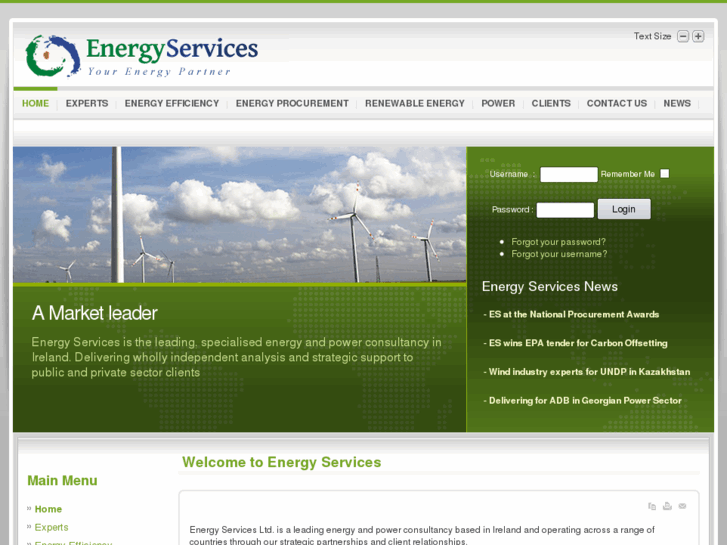Image resolution: width=727 pixels, height=545 pixels.
Task: Open Wind industry experts for UNDP news
Action: coord(587,372)
